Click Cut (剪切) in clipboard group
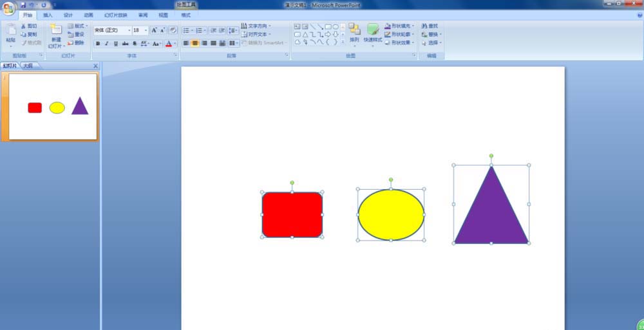 (x=29, y=26)
